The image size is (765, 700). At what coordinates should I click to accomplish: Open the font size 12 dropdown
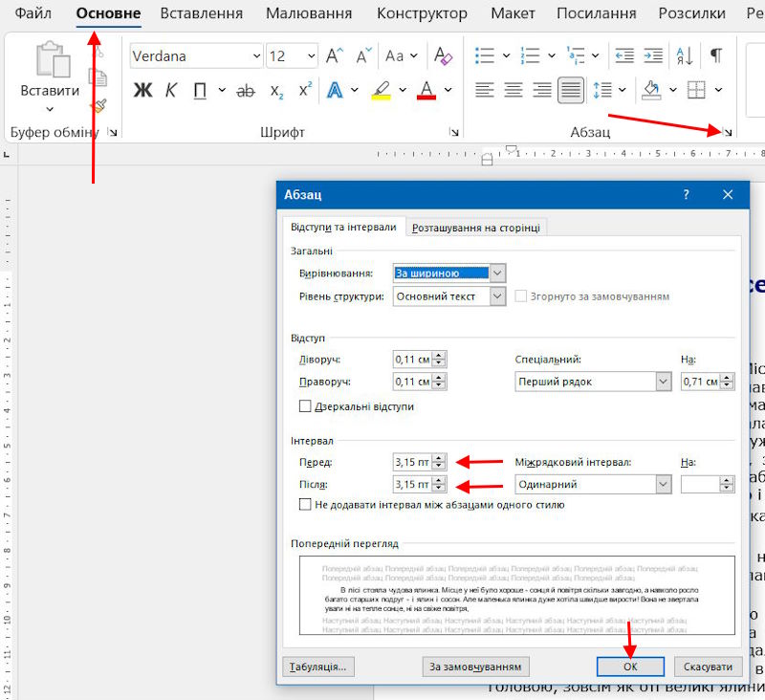(x=312, y=56)
